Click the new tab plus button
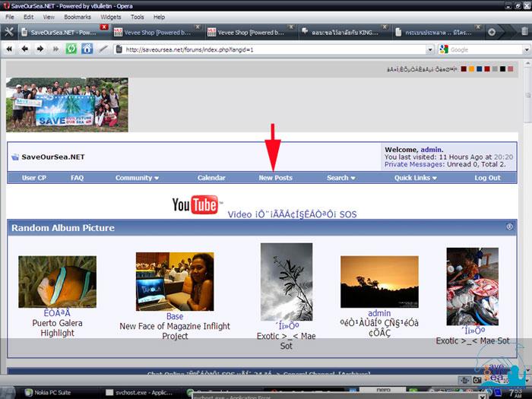Screen dimensions: 532x399 [492, 32]
